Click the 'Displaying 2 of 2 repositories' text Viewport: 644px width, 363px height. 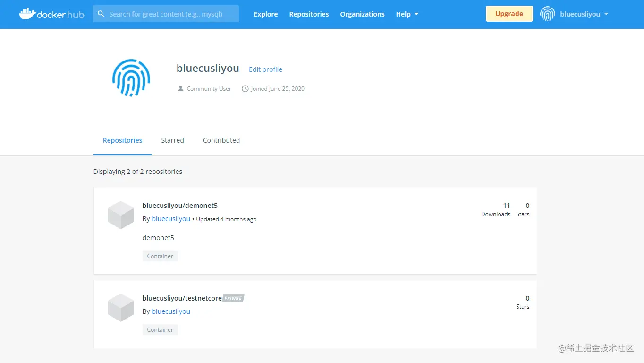(x=138, y=172)
